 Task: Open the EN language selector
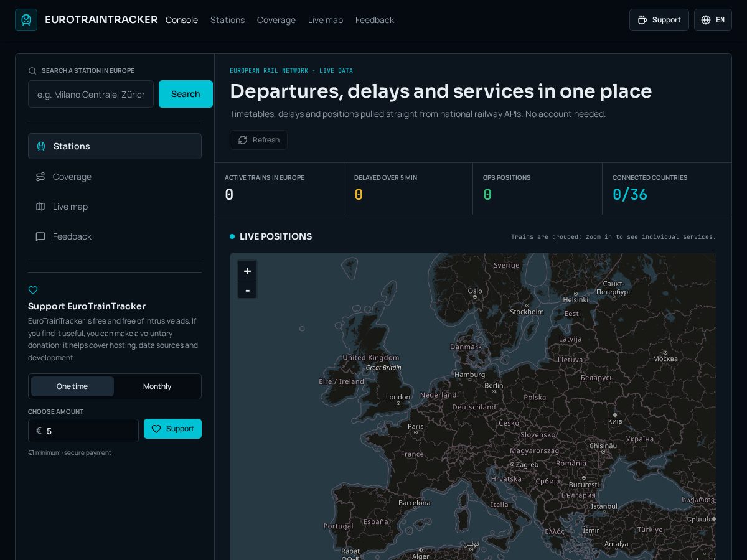[713, 20]
